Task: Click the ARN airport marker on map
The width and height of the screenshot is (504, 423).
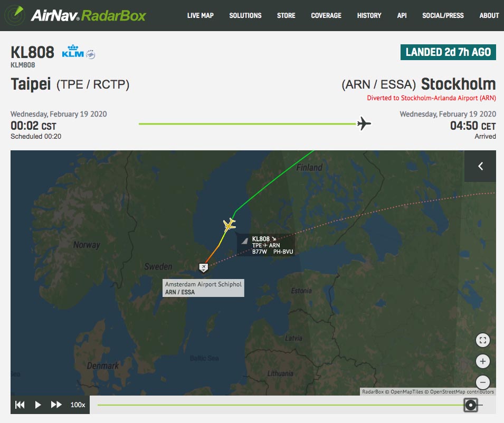Action: (x=203, y=267)
